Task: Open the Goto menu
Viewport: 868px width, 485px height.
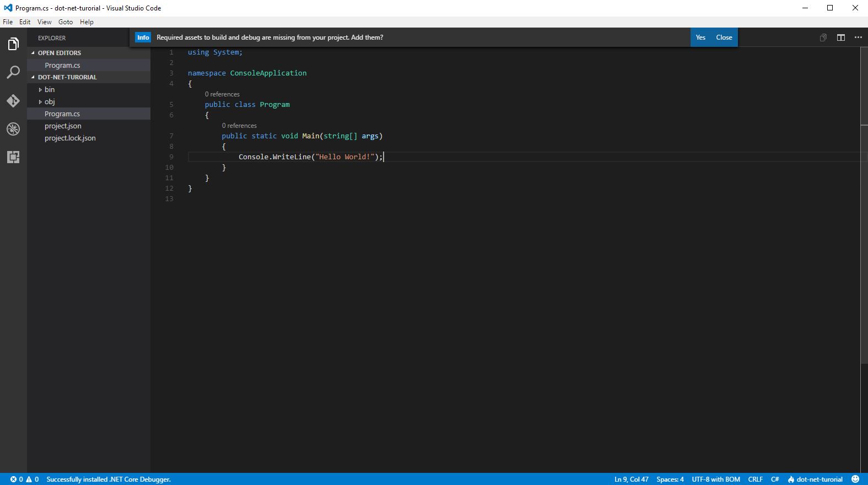Action: (x=66, y=22)
